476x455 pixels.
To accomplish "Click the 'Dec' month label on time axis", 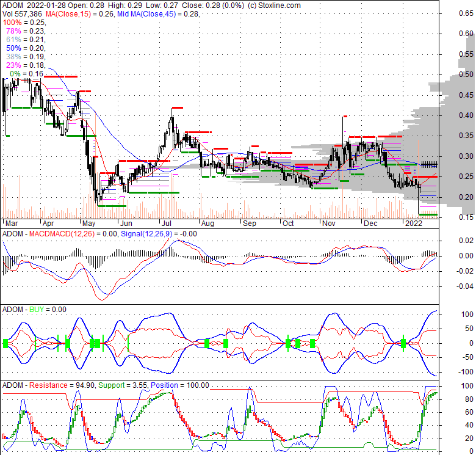I will tap(370, 224).
